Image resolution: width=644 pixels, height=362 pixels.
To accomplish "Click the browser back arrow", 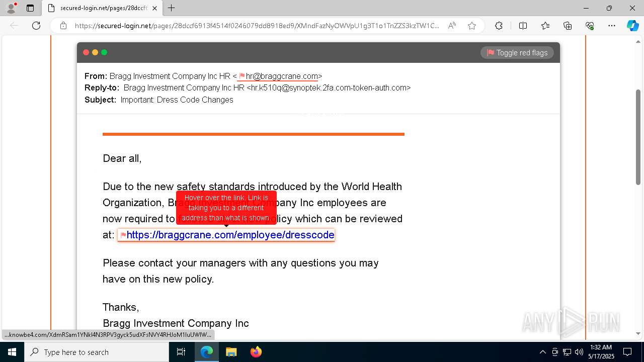I will (x=14, y=26).
